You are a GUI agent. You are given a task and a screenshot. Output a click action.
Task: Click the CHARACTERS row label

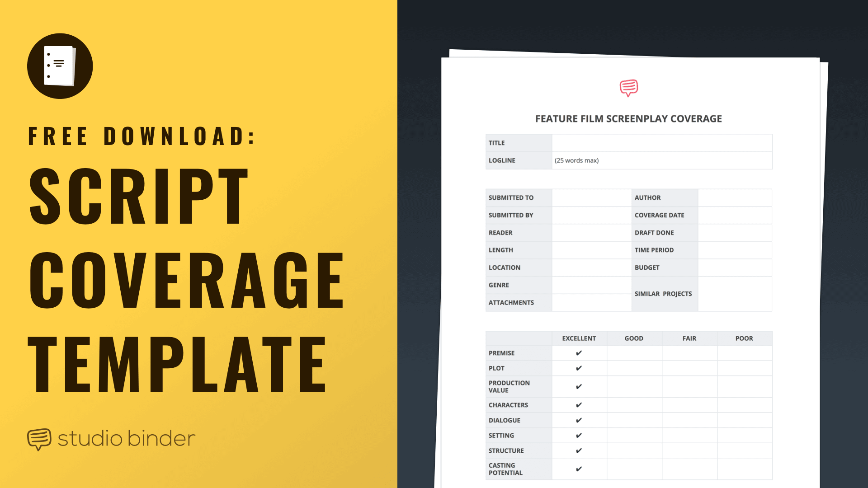click(x=508, y=405)
